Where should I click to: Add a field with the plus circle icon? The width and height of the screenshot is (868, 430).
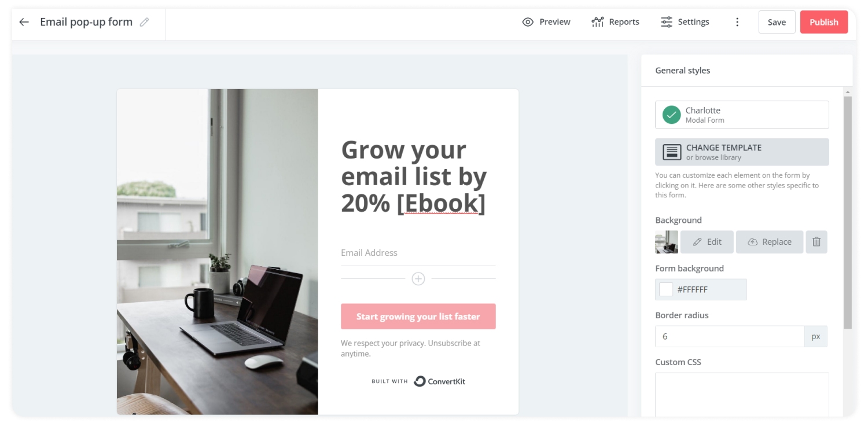418,279
